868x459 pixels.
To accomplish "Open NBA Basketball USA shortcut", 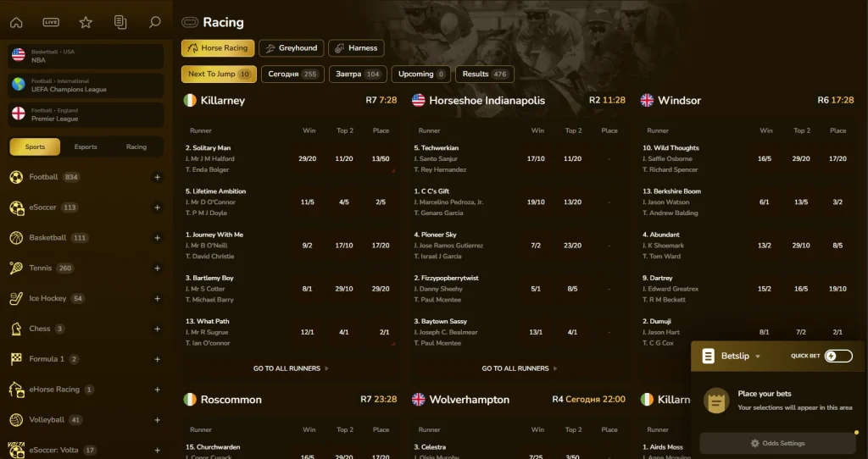I will [86, 56].
